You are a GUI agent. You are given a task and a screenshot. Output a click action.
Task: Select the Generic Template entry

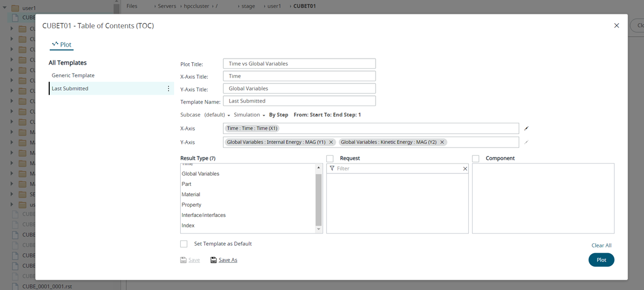(73, 76)
